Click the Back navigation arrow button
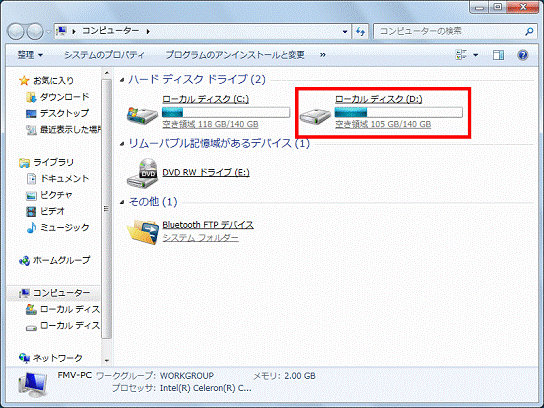 [x=16, y=32]
